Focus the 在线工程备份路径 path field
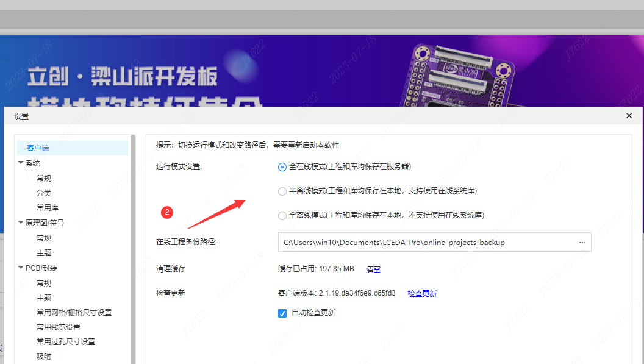Viewport: 644px width, 364px height. [435, 243]
